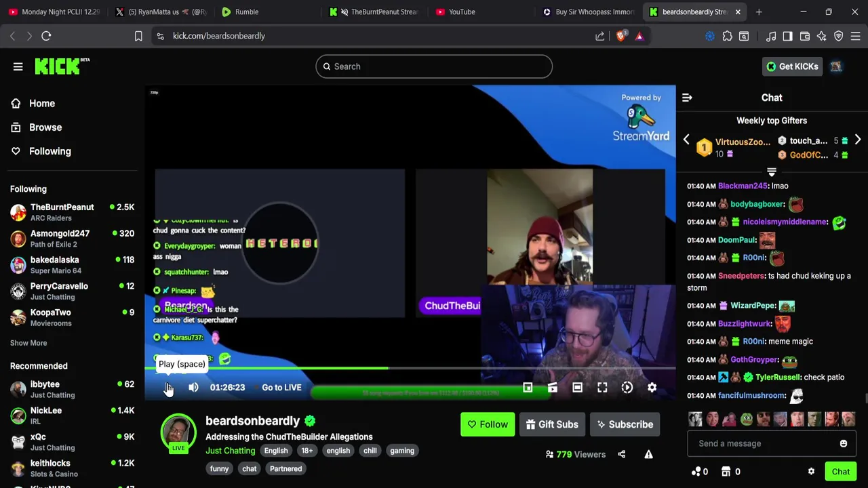This screenshot has height=488, width=868.
Task: Select the Partnered tag
Action: pyautogui.click(x=285, y=469)
